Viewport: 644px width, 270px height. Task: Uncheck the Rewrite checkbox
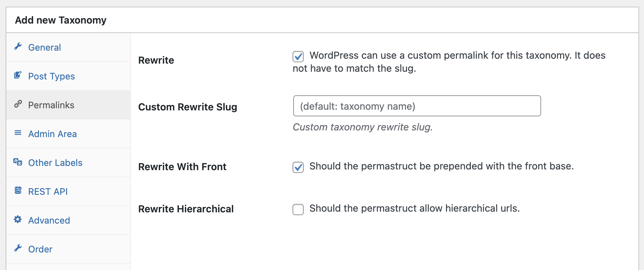pos(298,56)
